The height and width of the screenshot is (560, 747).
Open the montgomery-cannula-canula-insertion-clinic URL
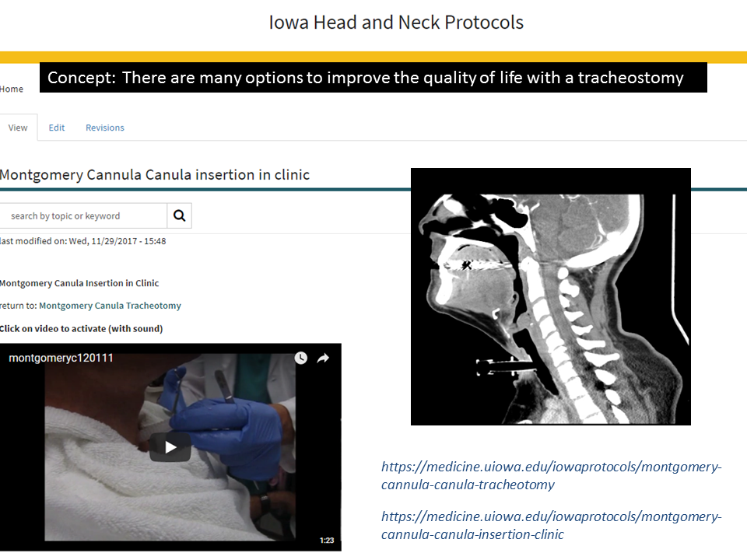pyautogui.click(x=551, y=525)
